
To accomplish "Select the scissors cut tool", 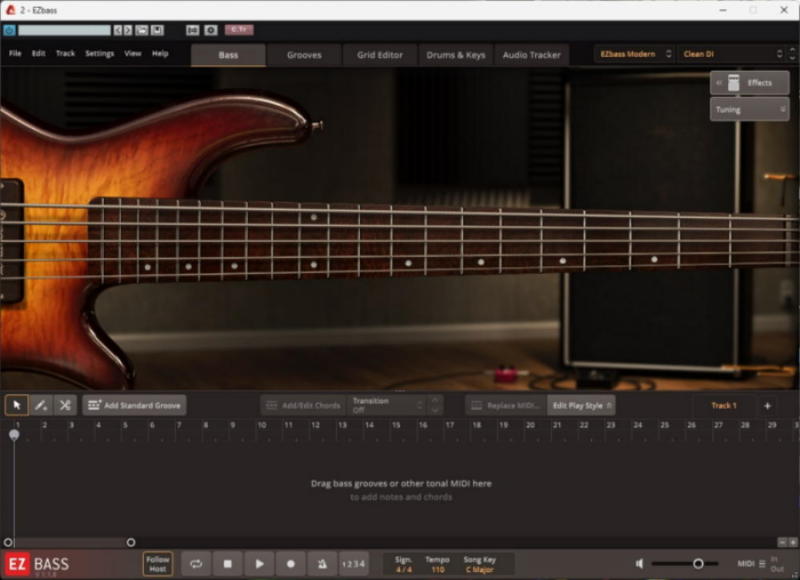I will pos(65,405).
